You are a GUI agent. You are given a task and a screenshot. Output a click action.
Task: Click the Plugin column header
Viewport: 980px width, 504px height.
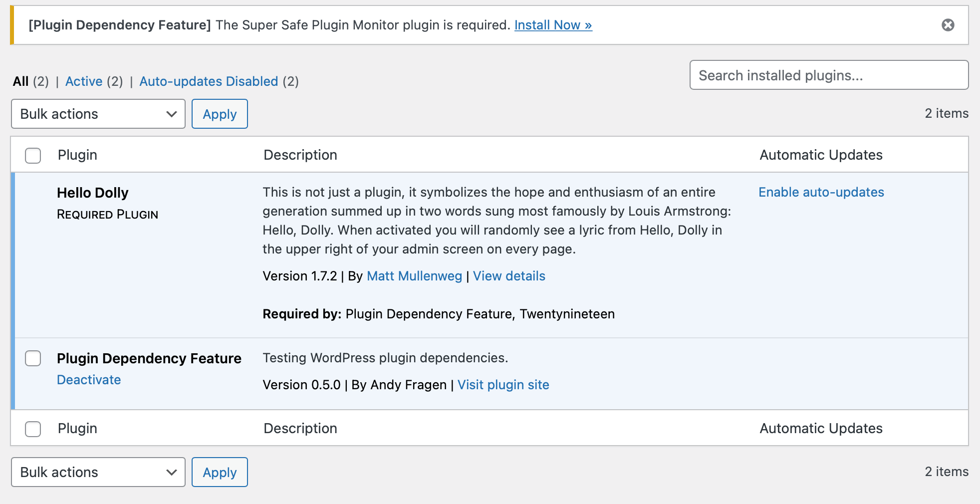pyautogui.click(x=77, y=155)
